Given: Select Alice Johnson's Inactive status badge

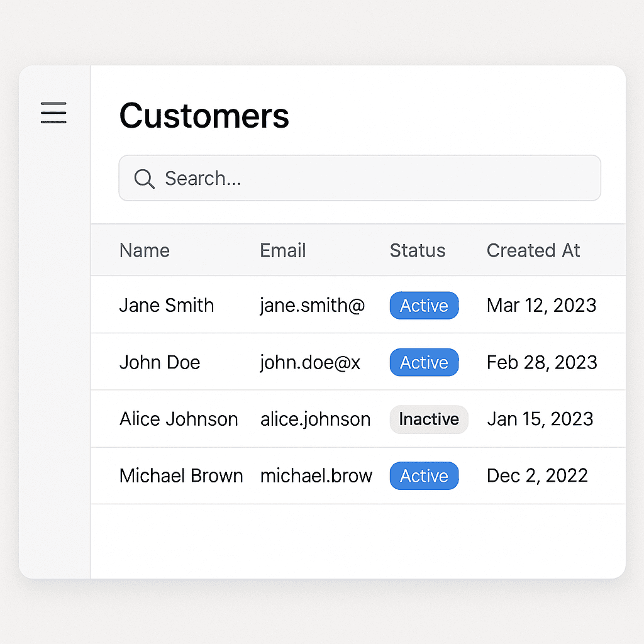Looking at the screenshot, I should [x=429, y=419].
